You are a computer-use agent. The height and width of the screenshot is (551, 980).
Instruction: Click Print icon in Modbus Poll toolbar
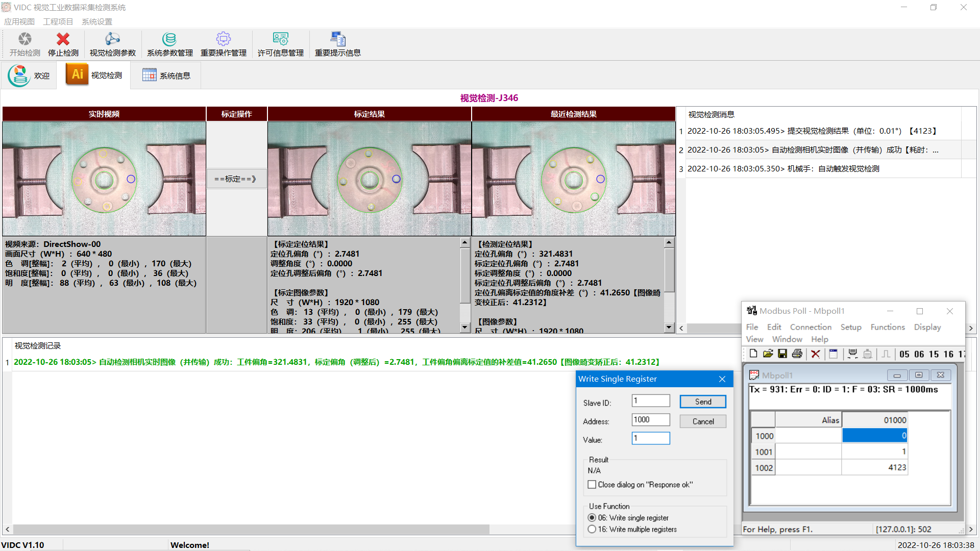click(797, 354)
